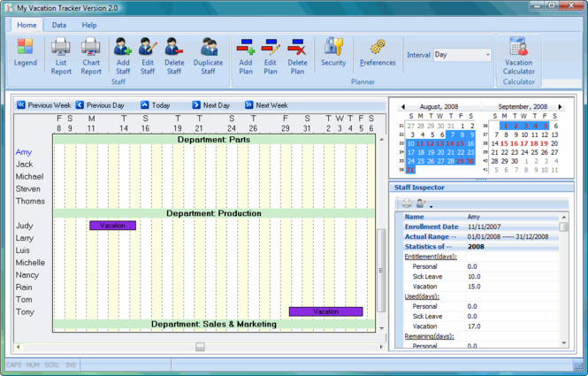Select staff member Rain
The width and height of the screenshot is (588, 376).
pyautogui.click(x=24, y=287)
